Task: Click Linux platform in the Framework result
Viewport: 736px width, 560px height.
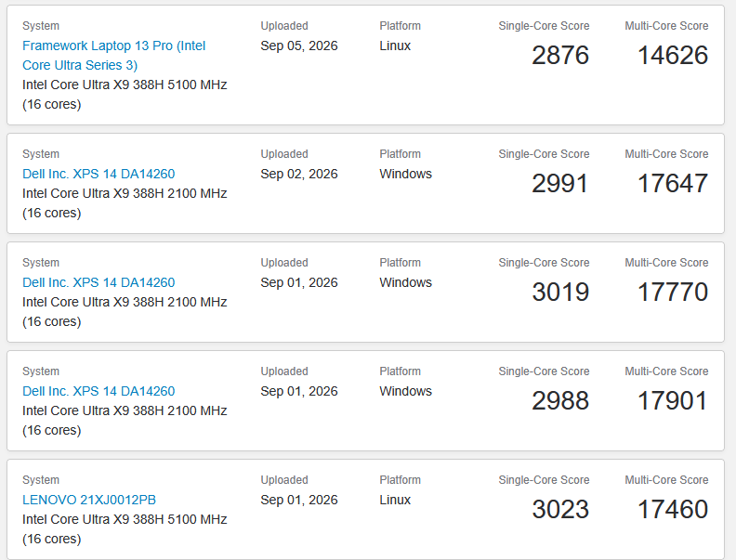Action: click(x=395, y=46)
